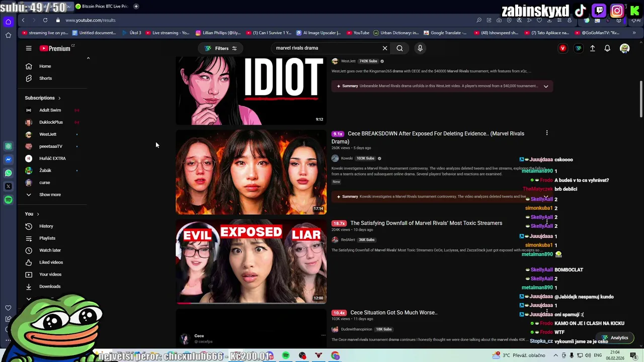
Task: Open the Urban Dictionary bookmark
Action: pyautogui.click(x=396, y=33)
